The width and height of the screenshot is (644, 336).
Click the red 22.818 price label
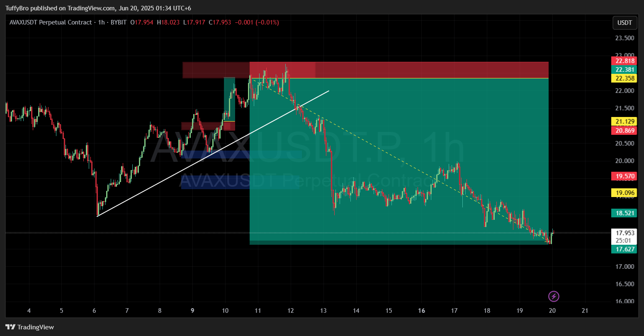coord(625,61)
